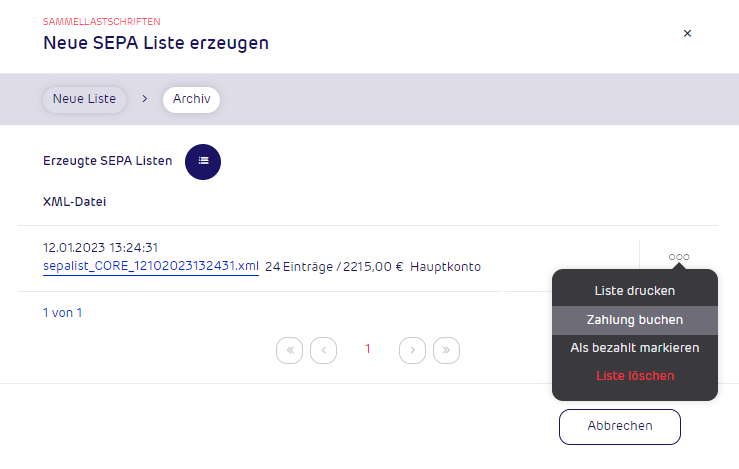This screenshot has height=469, width=739.
Task: Close the SEPA Liste dialog with X
Action: 687,33
